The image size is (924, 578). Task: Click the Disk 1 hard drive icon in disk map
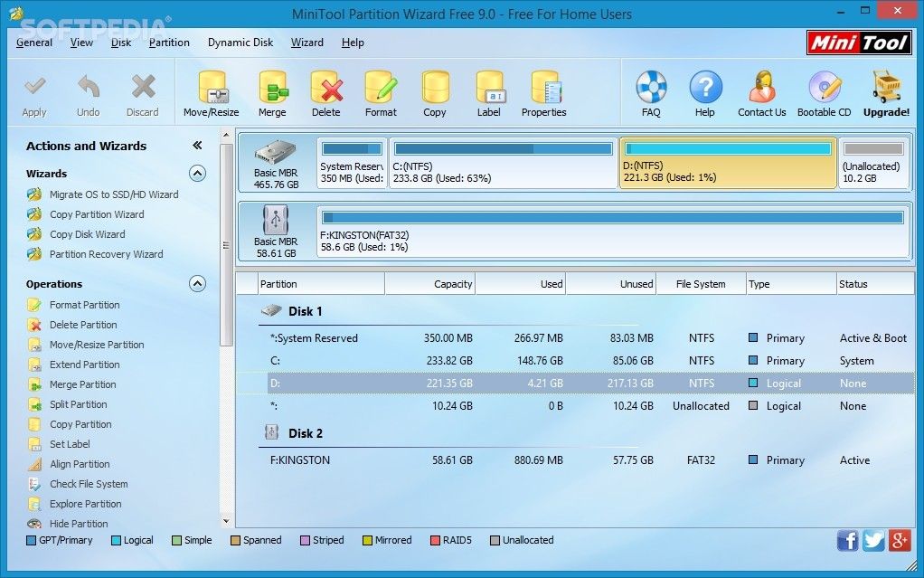click(x=275, y=153)
